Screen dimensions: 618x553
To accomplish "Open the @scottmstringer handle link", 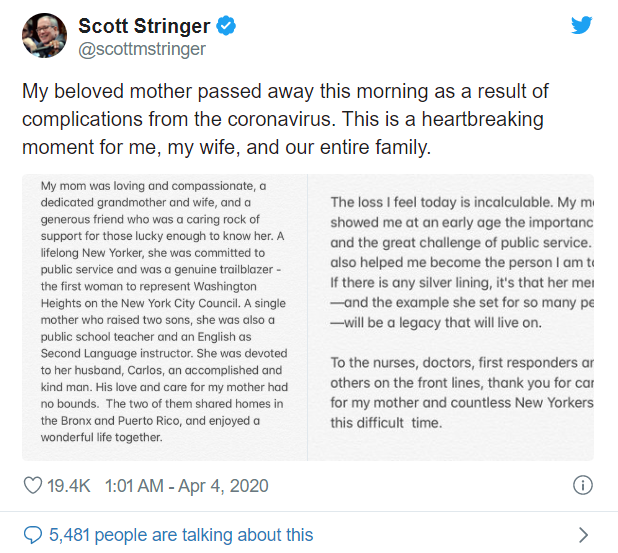I will 142,48.
